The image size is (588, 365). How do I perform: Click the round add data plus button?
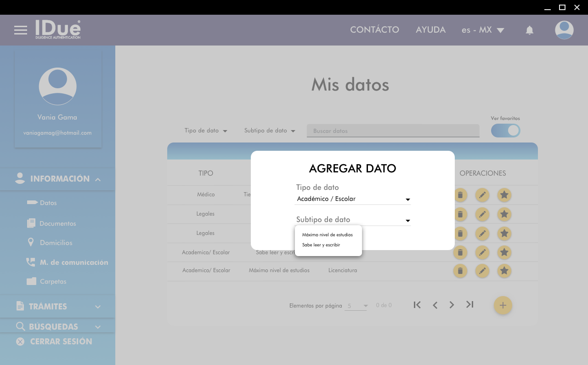point(503,305)
